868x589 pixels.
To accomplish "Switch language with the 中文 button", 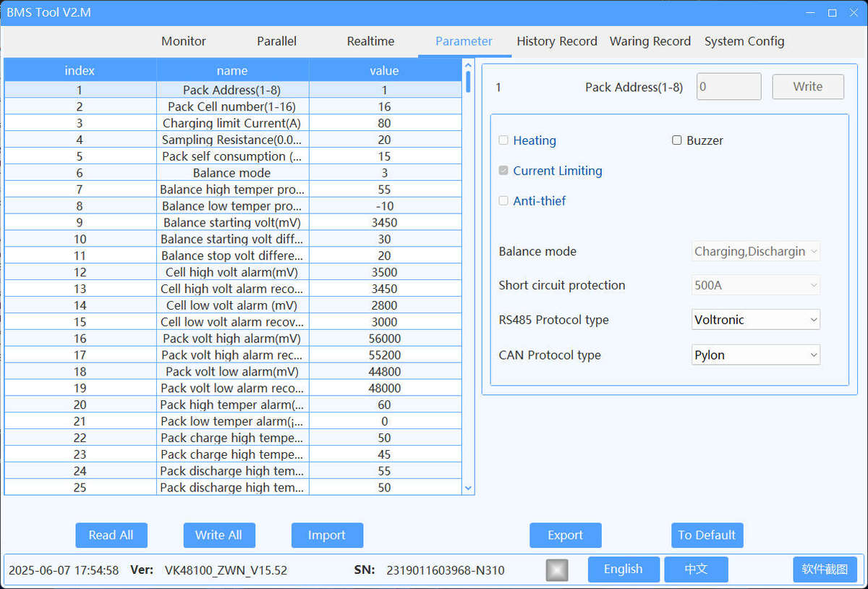I will point(696,569).
